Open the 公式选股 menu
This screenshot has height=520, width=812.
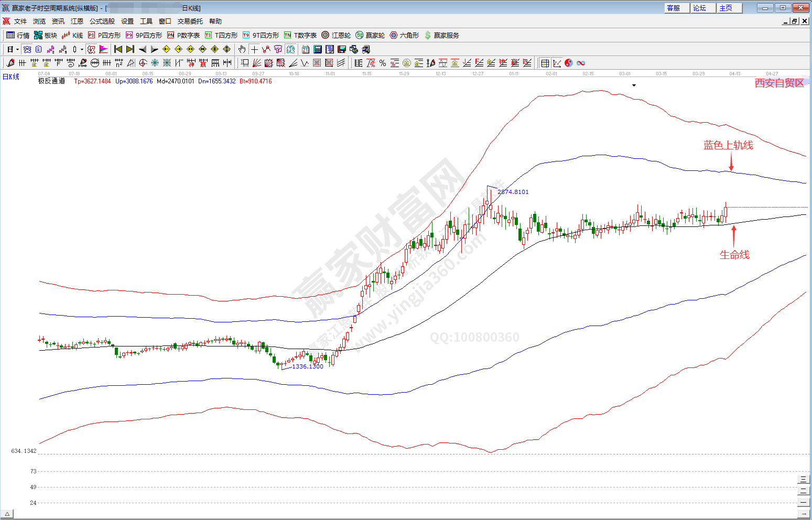[102, 21]
